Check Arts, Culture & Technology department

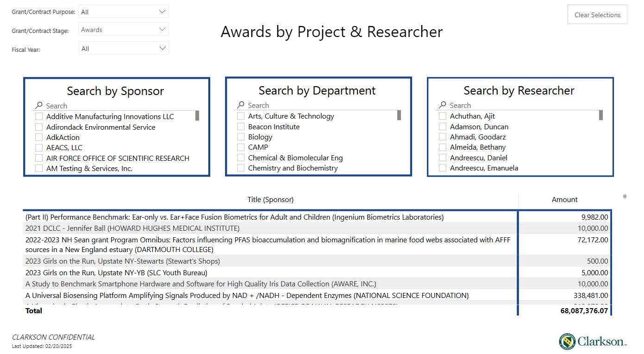coord(241,116)
